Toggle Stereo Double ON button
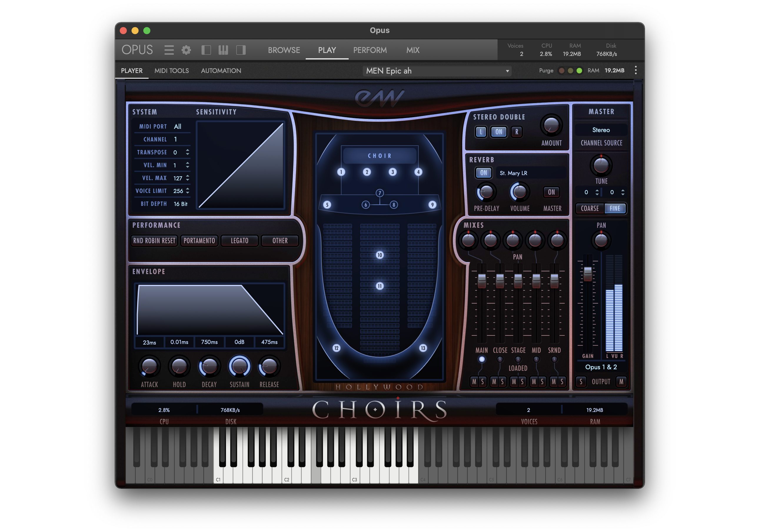Viewport: 760px width, 532px height. tap(498, 132)
